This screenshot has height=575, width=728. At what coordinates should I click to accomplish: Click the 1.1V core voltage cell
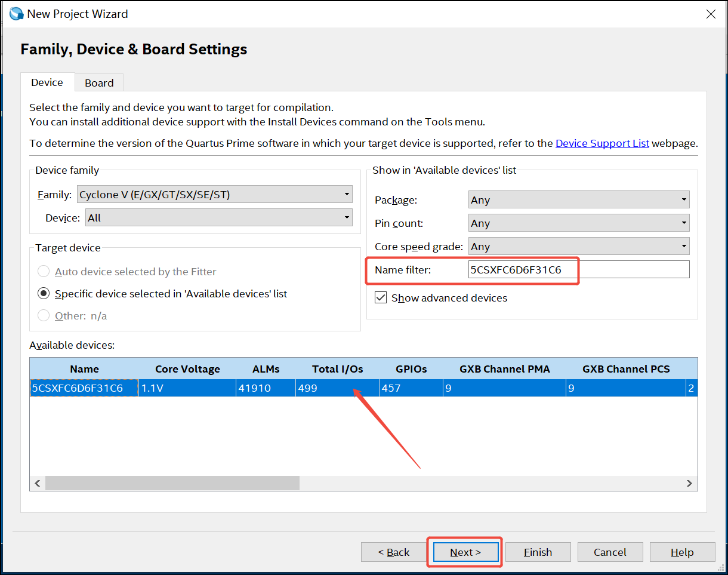(187, 388)
